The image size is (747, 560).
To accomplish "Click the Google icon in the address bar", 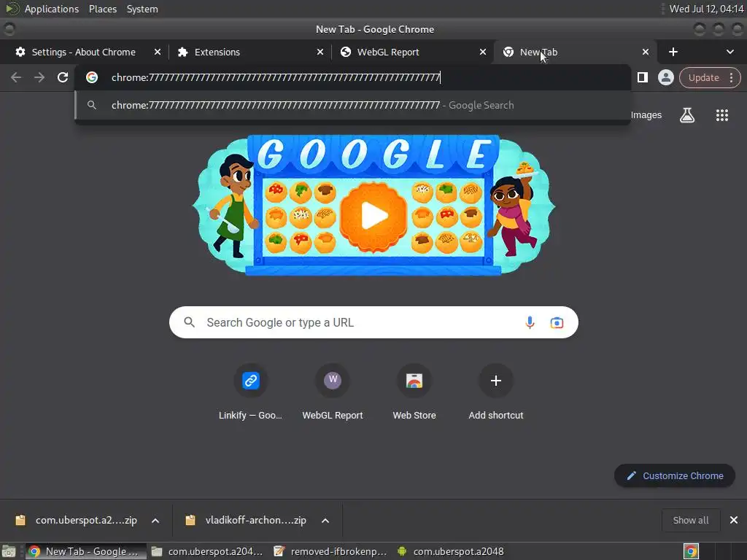I will click(x=92, y=77).
